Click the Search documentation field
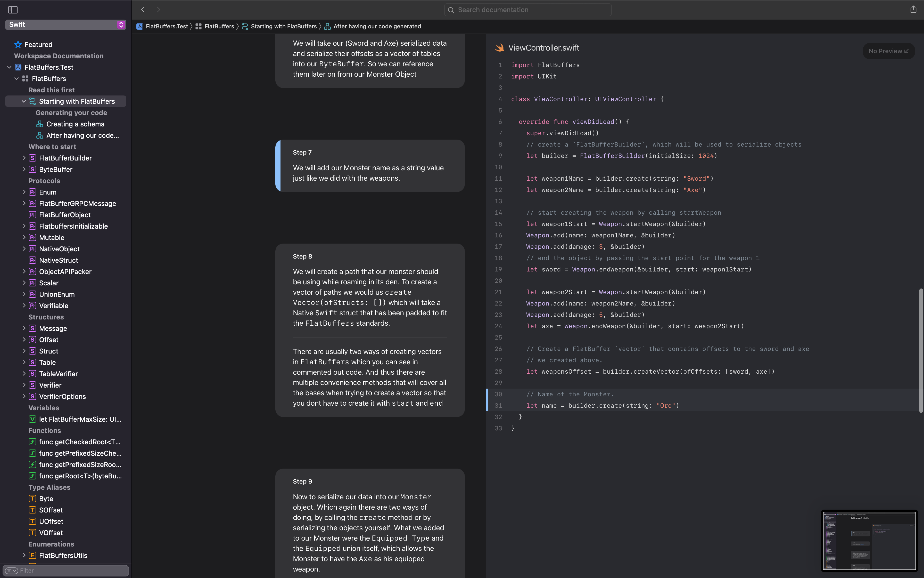 [x=528, y=10]
